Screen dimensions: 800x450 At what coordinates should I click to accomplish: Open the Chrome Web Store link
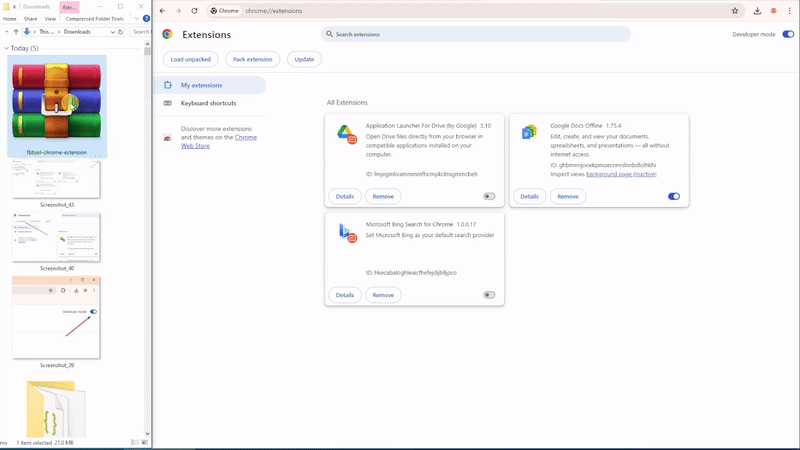point(219,142)
